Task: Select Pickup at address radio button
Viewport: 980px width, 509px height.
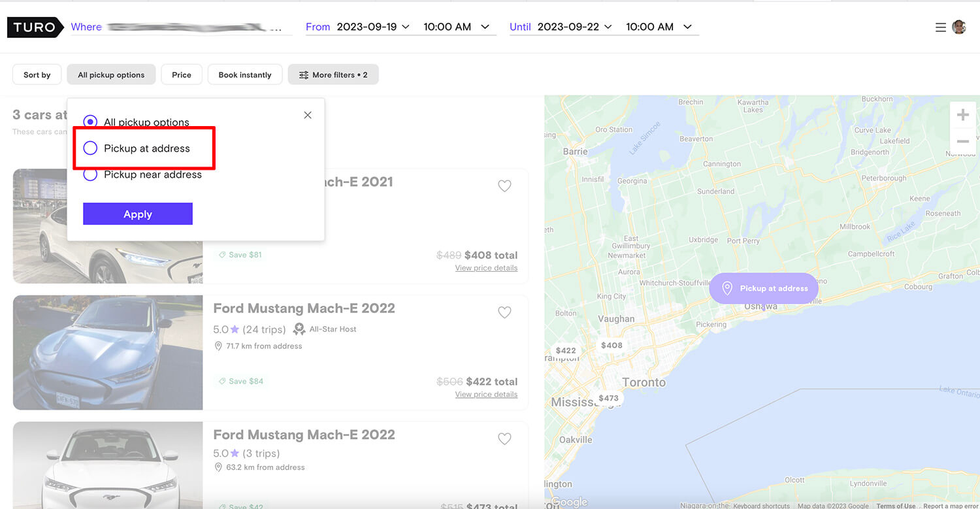Action: coord(90,148)
